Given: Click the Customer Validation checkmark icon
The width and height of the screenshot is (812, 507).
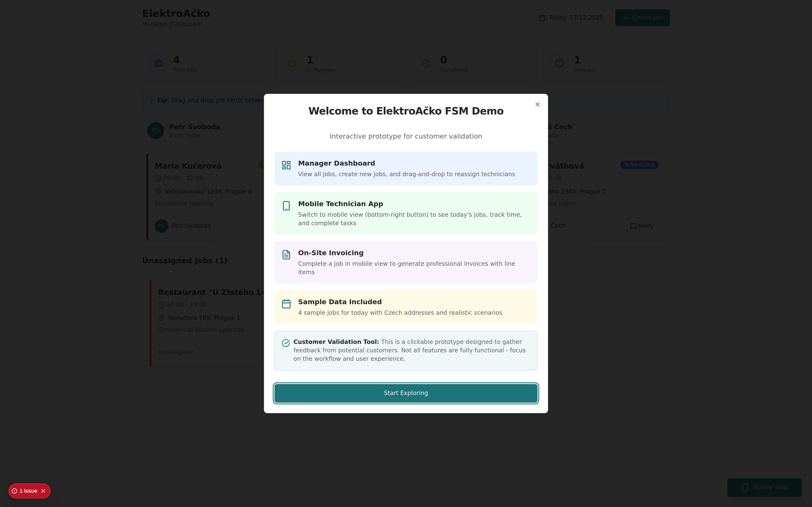Looking at the screenshot, I should coord(285,343).
